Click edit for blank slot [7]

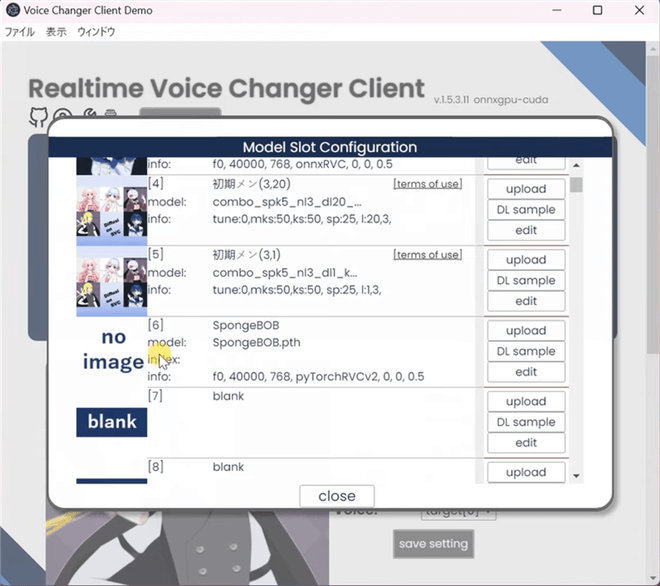[526, 442]
